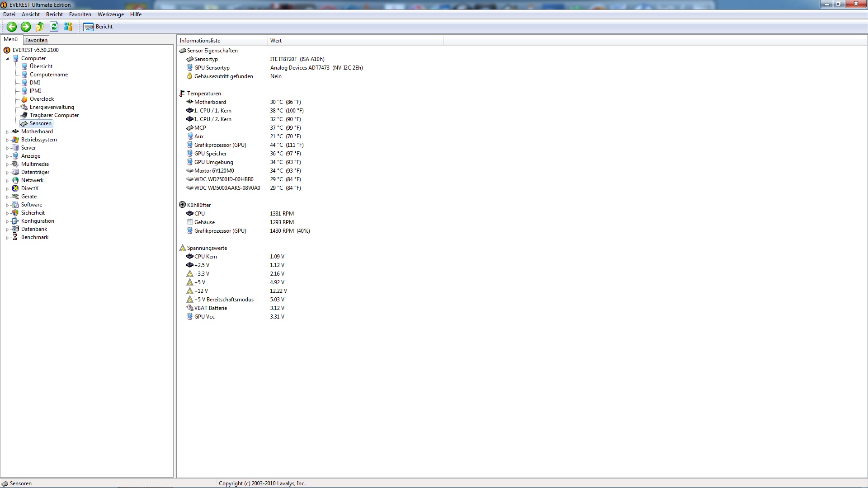Open the Werkzeuge menu
The height and width of the screenshot is (488, 868).
110,14
